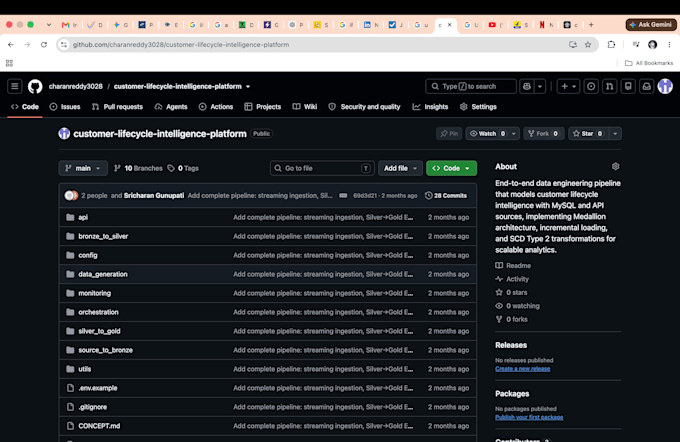
Task: Bookmark page with the star icon in address bar
Action: tap(588, 45)
